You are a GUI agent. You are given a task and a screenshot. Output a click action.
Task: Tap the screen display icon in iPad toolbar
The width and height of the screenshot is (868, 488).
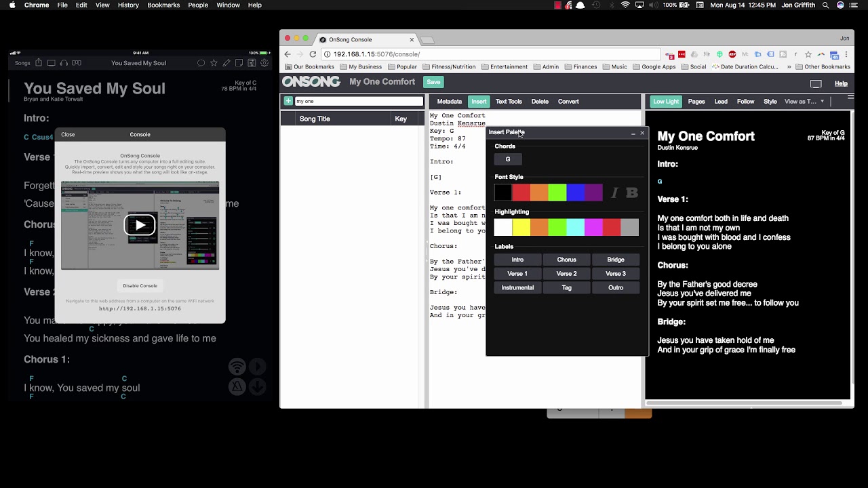pos(51,63)
